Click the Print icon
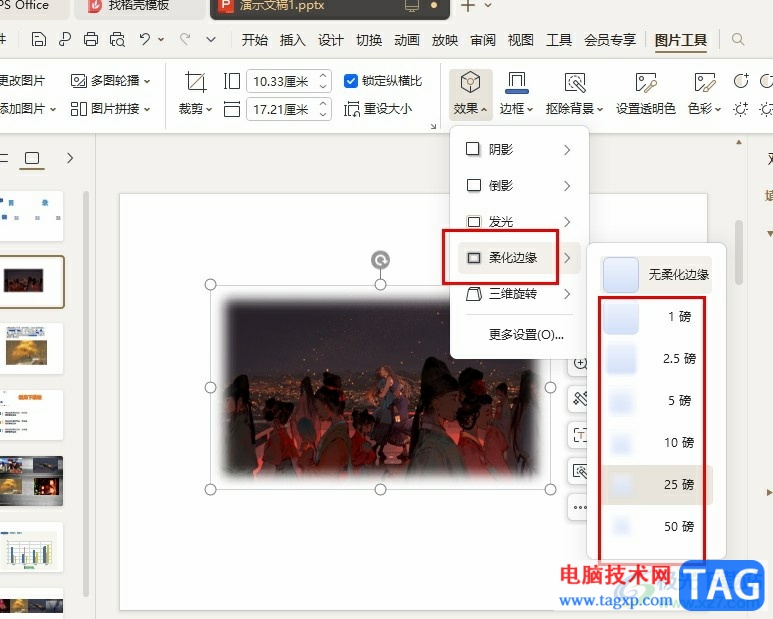Screen dimensions: 773x619 click(x=91, y=39)
